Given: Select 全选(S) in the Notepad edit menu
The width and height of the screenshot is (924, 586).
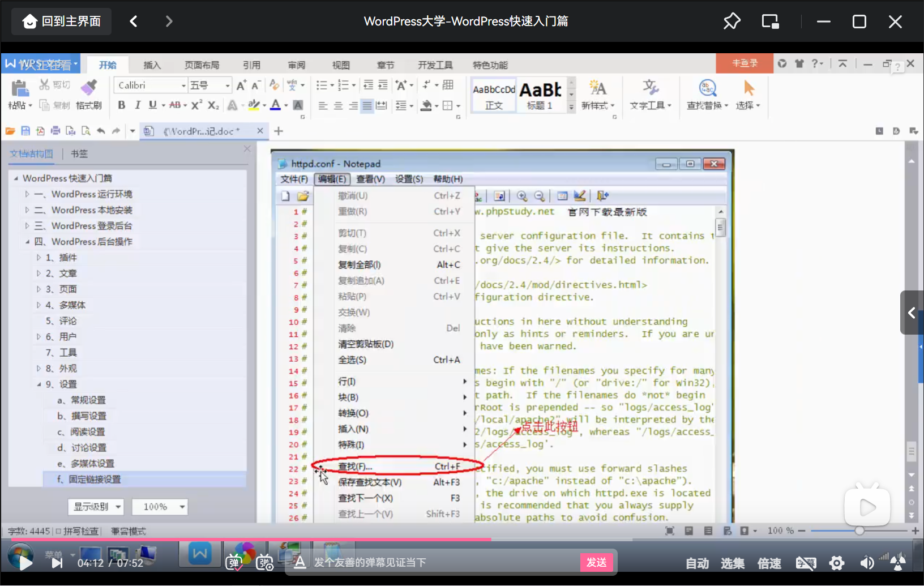Looking at the screenshot, I should tap(394, 360).
